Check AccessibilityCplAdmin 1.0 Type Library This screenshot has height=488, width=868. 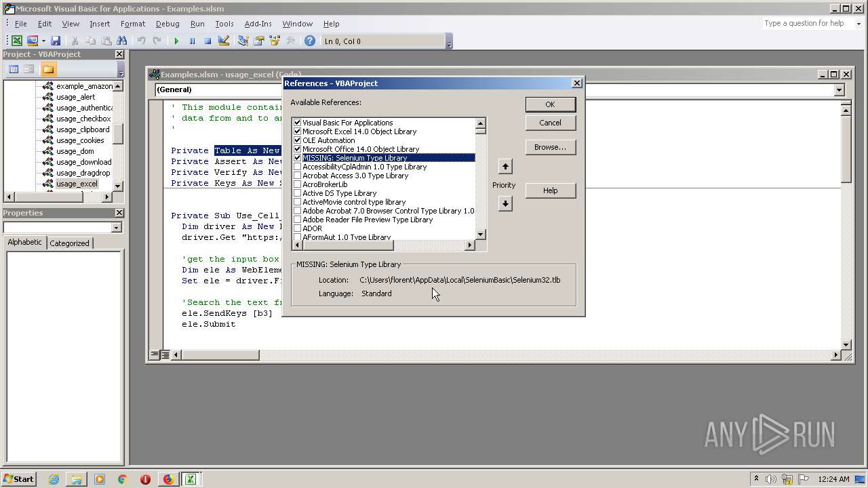point(297,167)
